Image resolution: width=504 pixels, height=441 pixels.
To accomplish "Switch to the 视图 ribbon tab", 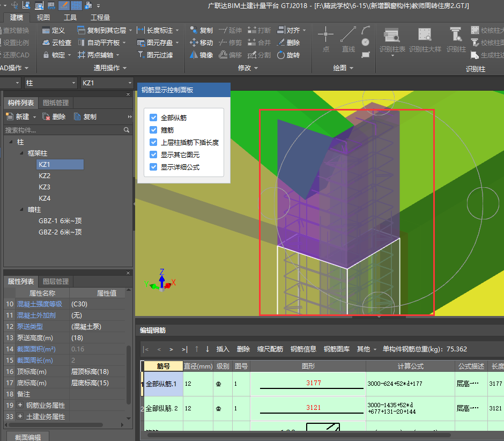I will click(x=43, y=17).
